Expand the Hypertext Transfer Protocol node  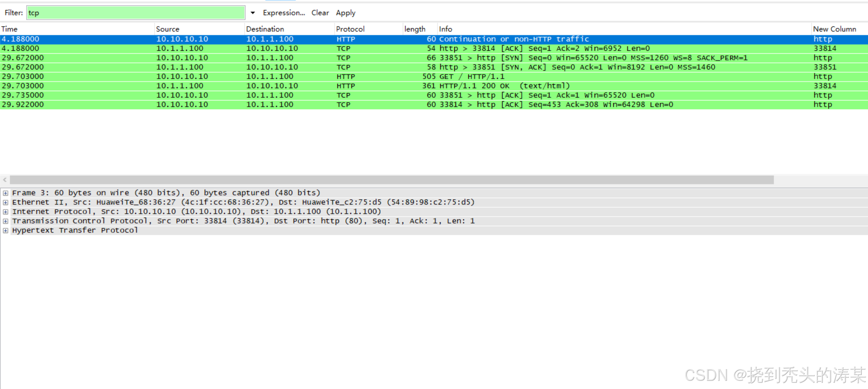(x=5, y=230)
